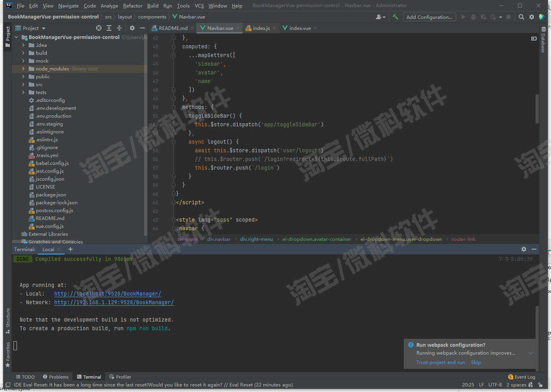Open the TODO tool window
The width and height of the screenshot is (551, 392).
pos(25,377)
